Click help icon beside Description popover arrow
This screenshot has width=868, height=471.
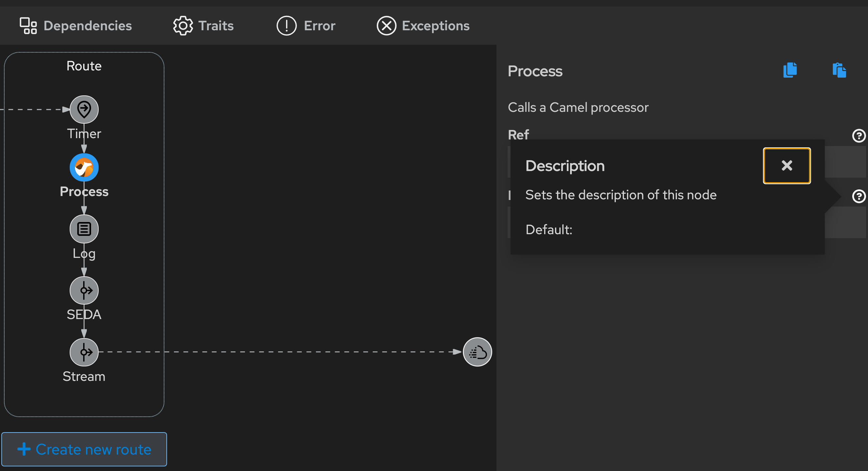point(858,196)
